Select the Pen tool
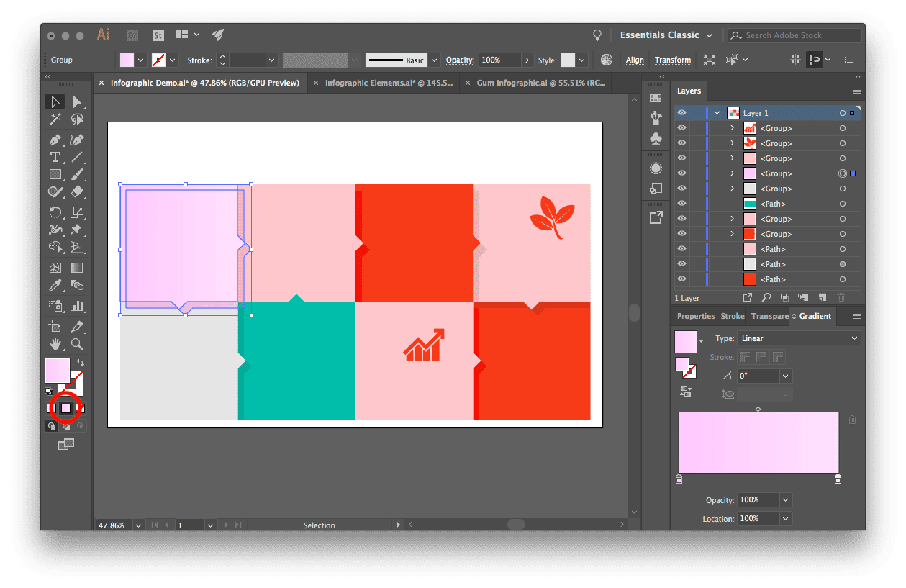The height and width of the screenshot is (588, 906). (x=55, y=140)
